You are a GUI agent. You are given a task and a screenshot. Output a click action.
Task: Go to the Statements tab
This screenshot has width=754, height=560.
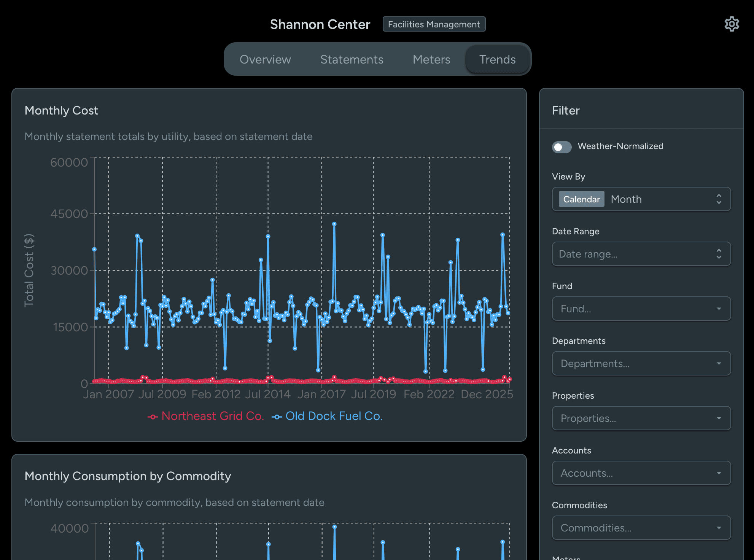[x=352, y=59]
